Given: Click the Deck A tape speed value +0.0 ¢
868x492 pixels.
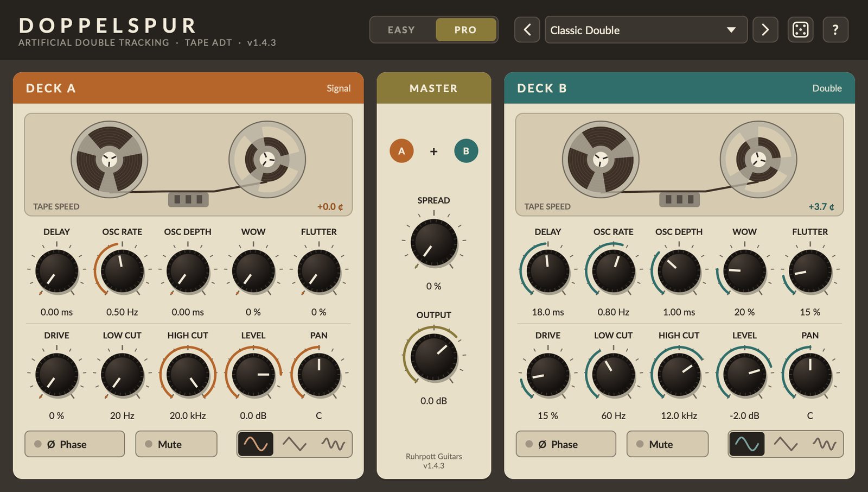Looking at the screenshot, I should click(x=330, y=207).
